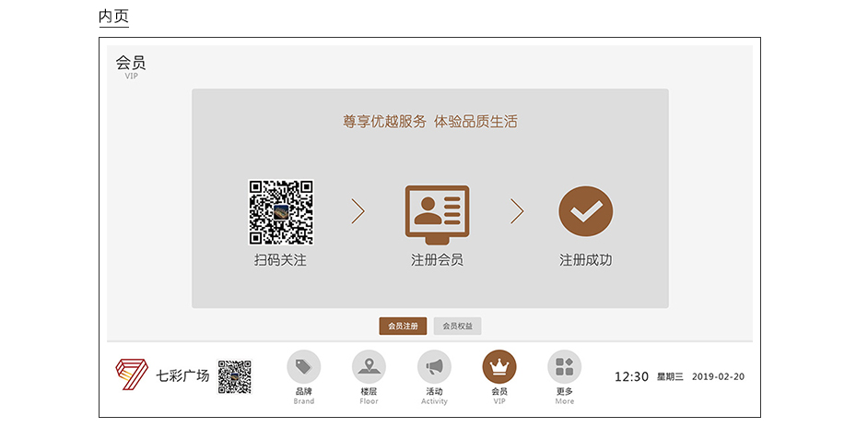Select the VIP (会员) crown icon
The image size is (868, 428).
click(x=499, y=367)
